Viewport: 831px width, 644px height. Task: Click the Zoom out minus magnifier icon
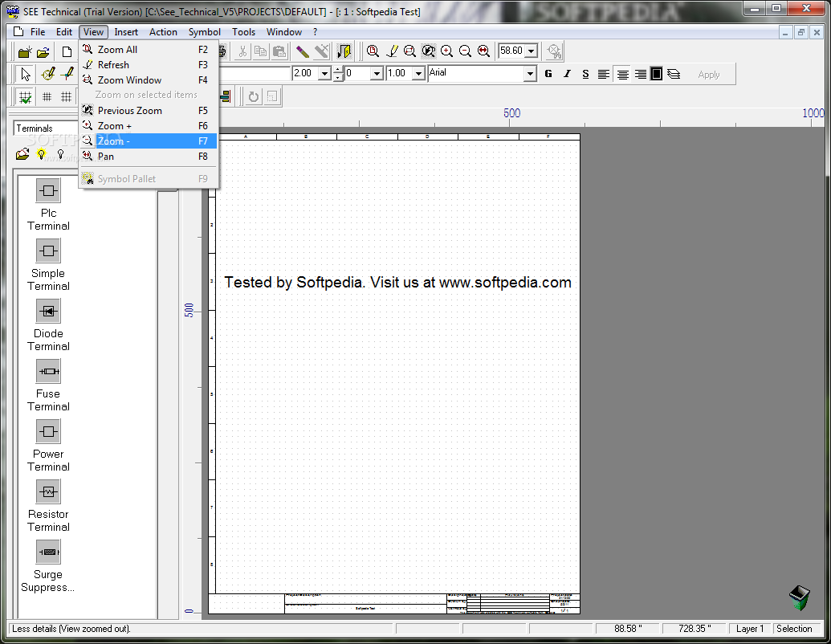pos(466,51)
